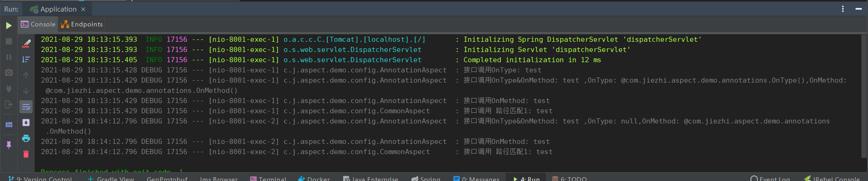
Task: Pin the run tab with the pin icon
Action: tap(8, 145)
